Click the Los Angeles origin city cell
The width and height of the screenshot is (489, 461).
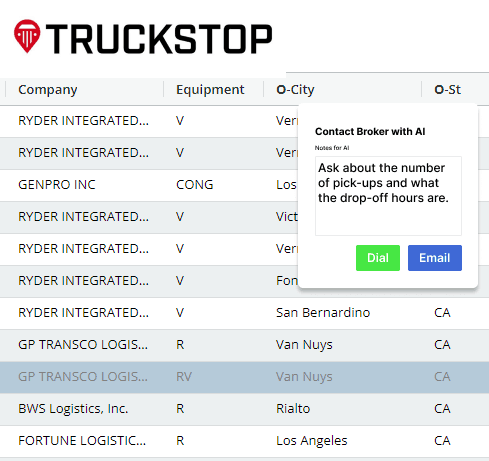pos(312,441)
